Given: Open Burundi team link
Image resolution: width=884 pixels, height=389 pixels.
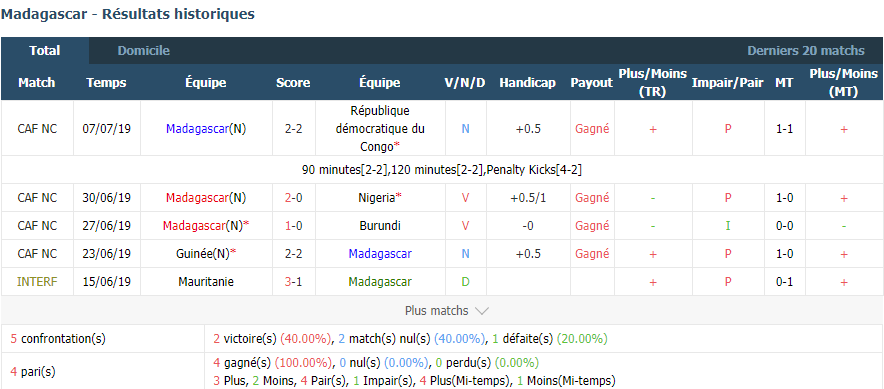Looking at the screenshot, I should (x=380, y=226).
